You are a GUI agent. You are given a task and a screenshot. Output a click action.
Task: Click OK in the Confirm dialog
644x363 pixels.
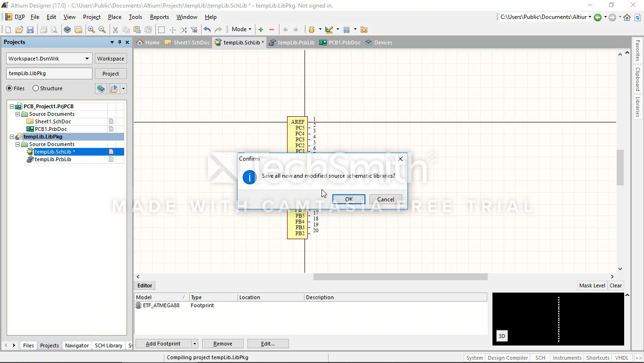(x=348, y=199)
